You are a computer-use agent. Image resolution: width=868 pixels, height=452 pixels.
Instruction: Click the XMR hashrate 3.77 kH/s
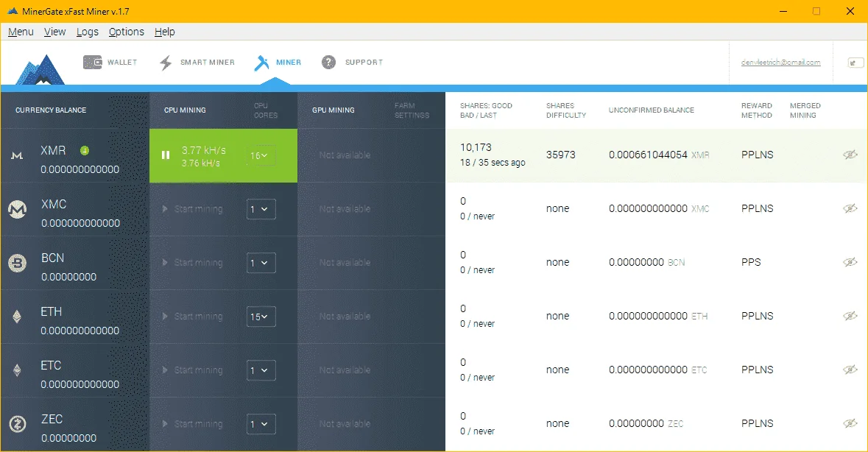(204, 150)
